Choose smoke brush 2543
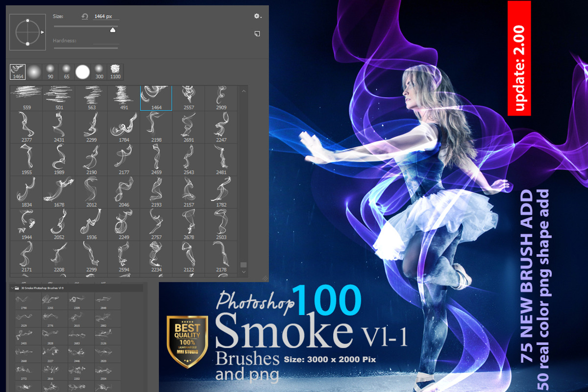 pyautogui.click(x=189, y=160)
